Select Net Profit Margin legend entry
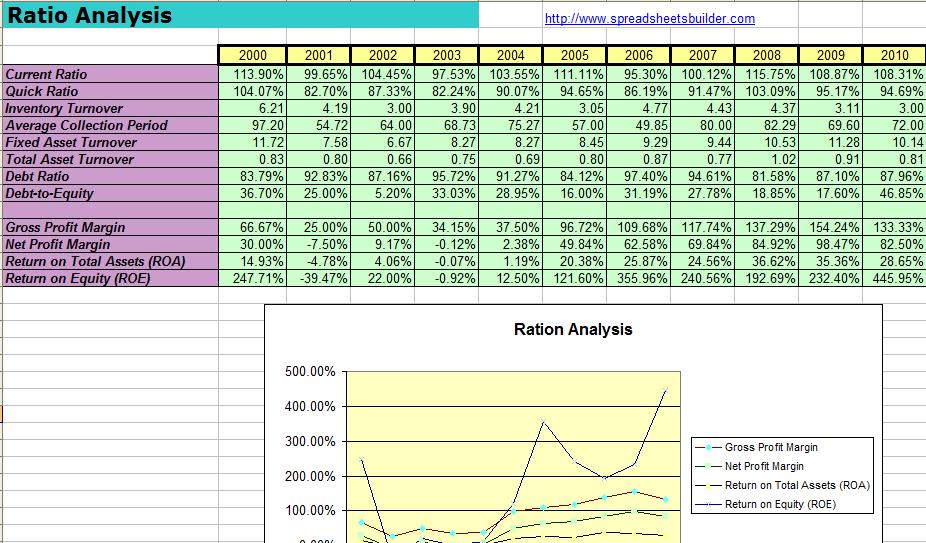926x543 pixels. click(x=751, y=466)
